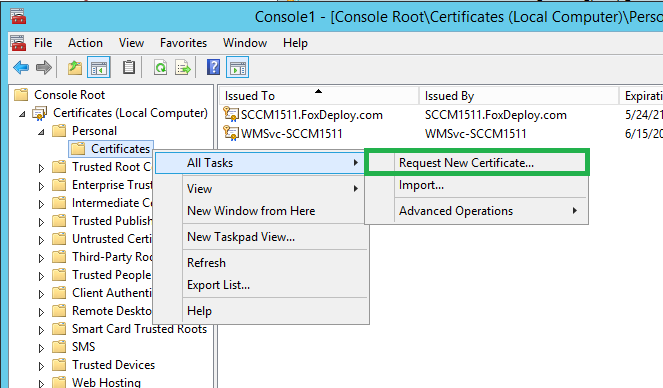The height and width of the screenshot is (388, 663).
Task: Open the Help menu in menu bar
Action: pos(295,43)
